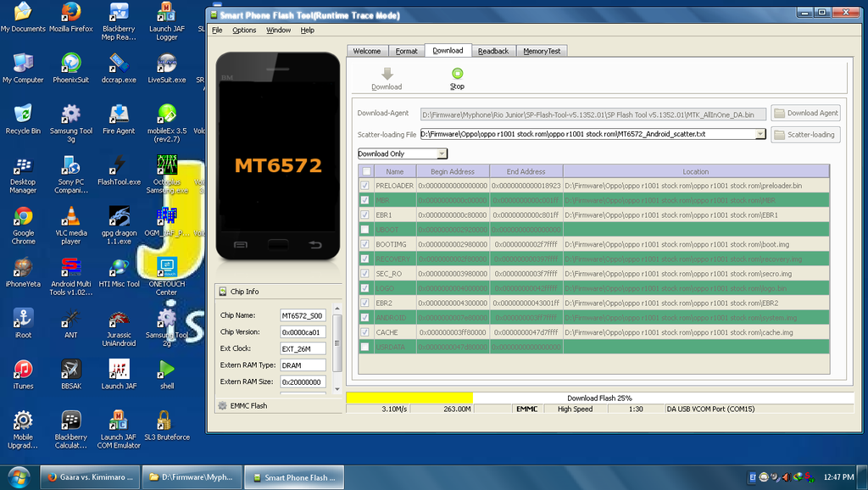Open the Mozilla Firefox desktop icon
Screen dimensions: 868x490
(x=71, y=13)
